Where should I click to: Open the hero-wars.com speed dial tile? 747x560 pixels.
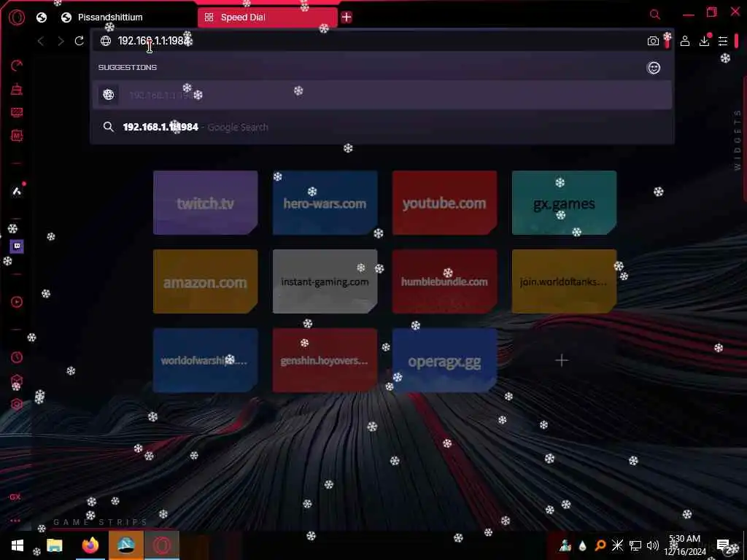[325, 203]
